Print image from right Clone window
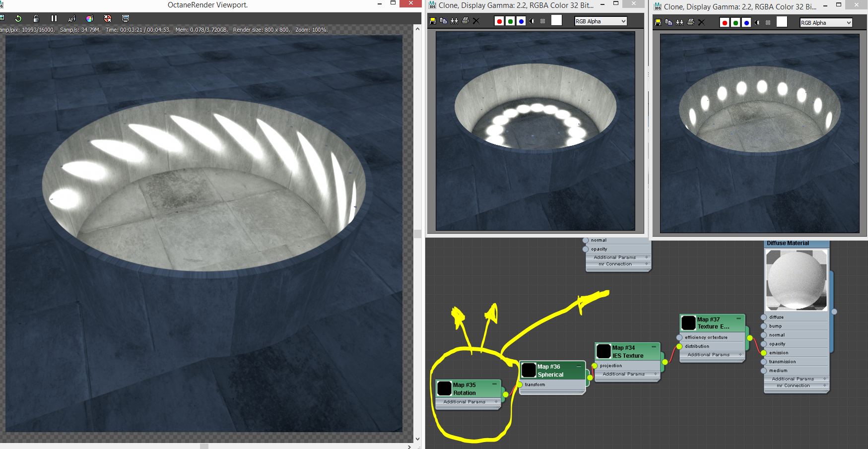The width and height of the screenshot is (868, 449). click(691, 22)
